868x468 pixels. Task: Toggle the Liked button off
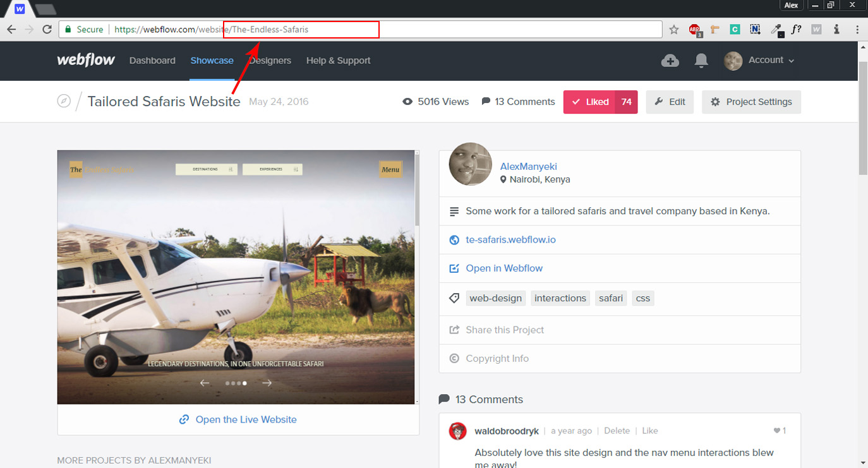click(589, 102)
